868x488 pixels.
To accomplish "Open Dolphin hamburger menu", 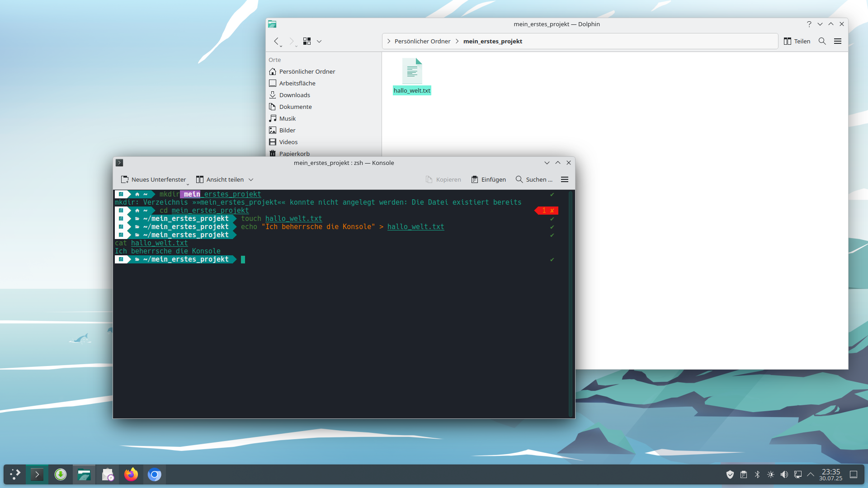I will coord(838,41).
